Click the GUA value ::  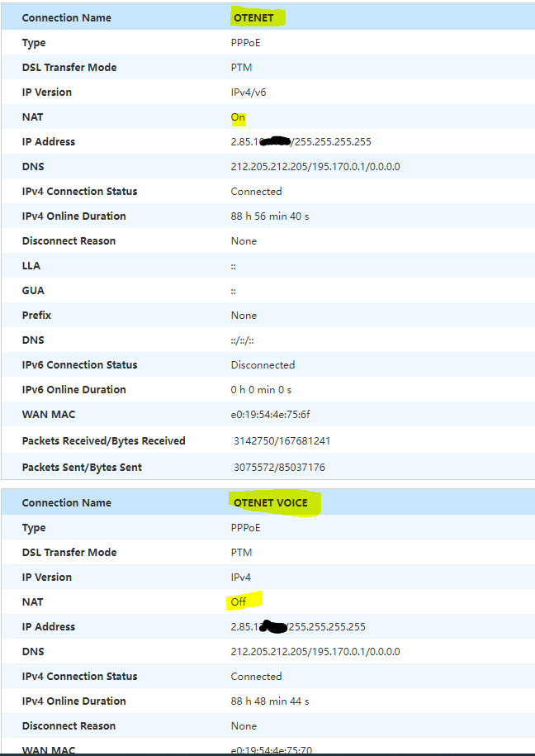tap(234, 291)
